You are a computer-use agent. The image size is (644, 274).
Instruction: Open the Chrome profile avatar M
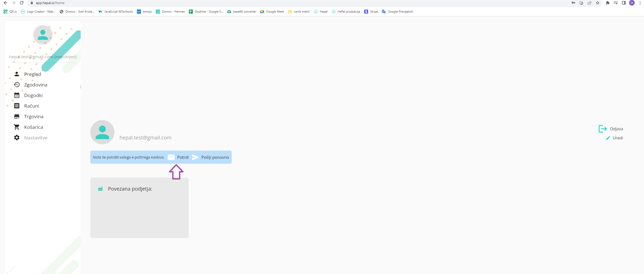click(632, 3)
